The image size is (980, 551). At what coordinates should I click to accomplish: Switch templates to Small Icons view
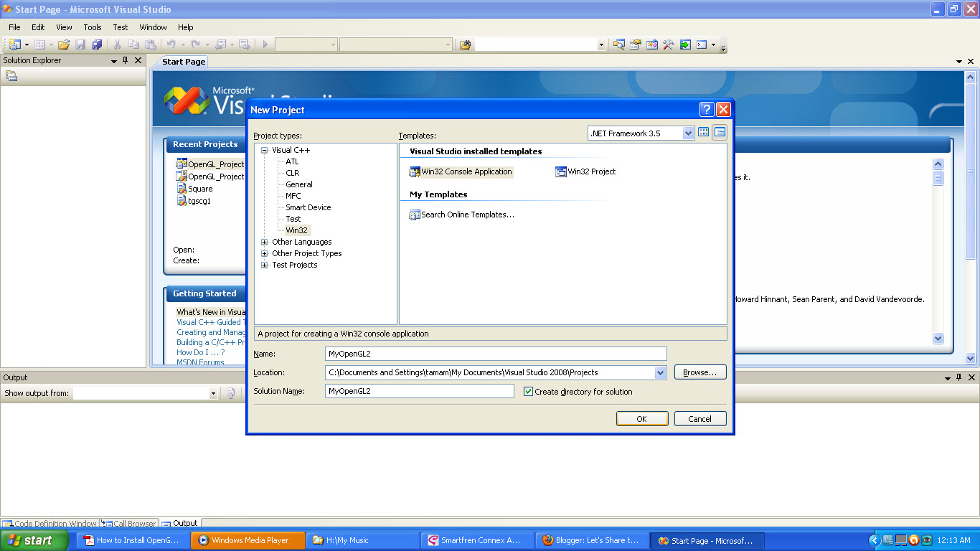click(x=720, y=132)
